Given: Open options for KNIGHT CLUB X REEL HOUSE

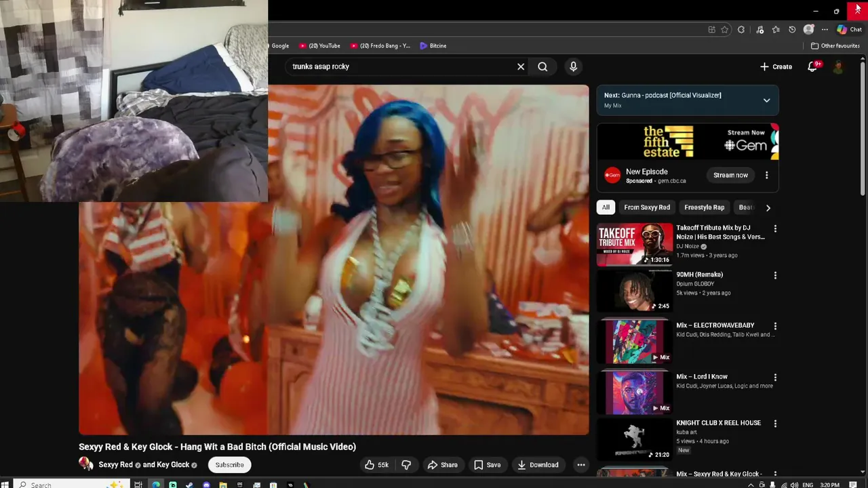Looking at the screenshot, I should (775, 424).
